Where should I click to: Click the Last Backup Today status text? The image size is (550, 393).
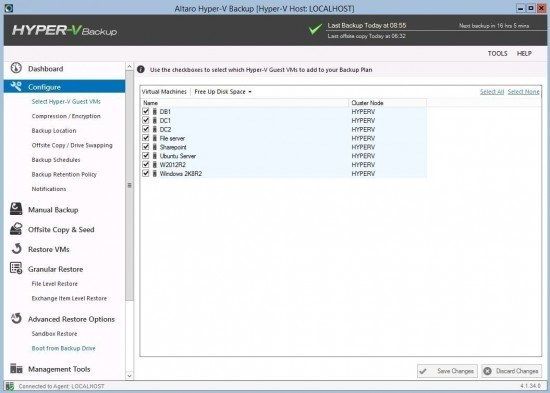click(x=367, y=25)
